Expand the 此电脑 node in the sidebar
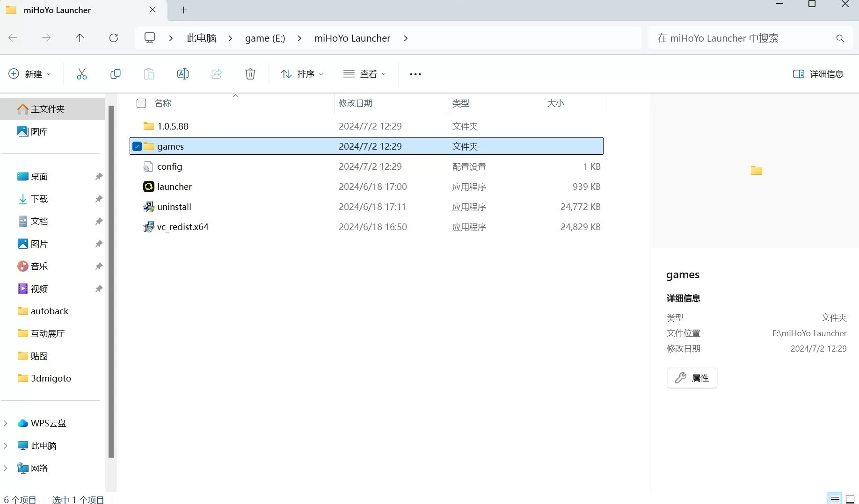Image resolution: width=859 pixels, height=504 pixels. [x=6, y=446]
